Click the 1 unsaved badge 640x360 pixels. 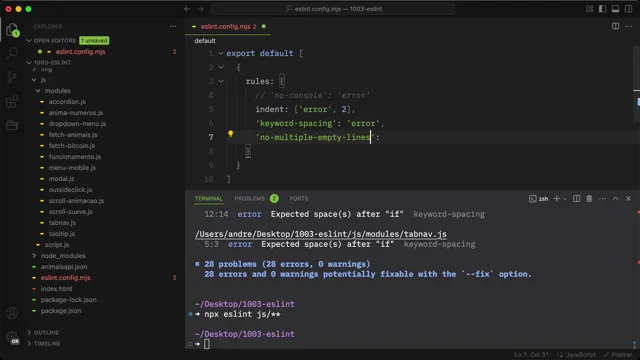tap(94, 40)
